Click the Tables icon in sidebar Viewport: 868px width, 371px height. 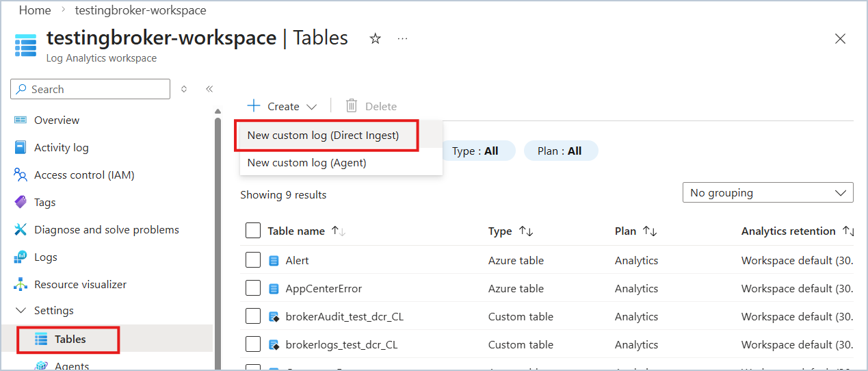point(41,339)
